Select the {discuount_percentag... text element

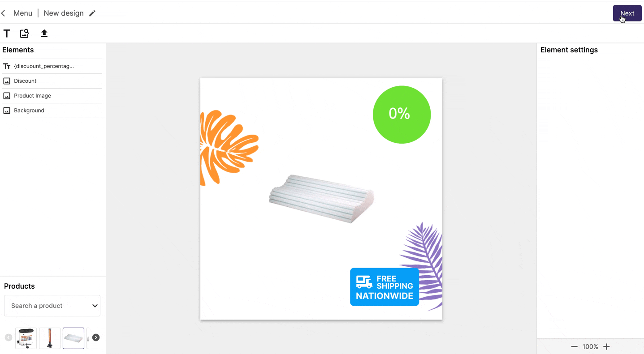(52, 66)
